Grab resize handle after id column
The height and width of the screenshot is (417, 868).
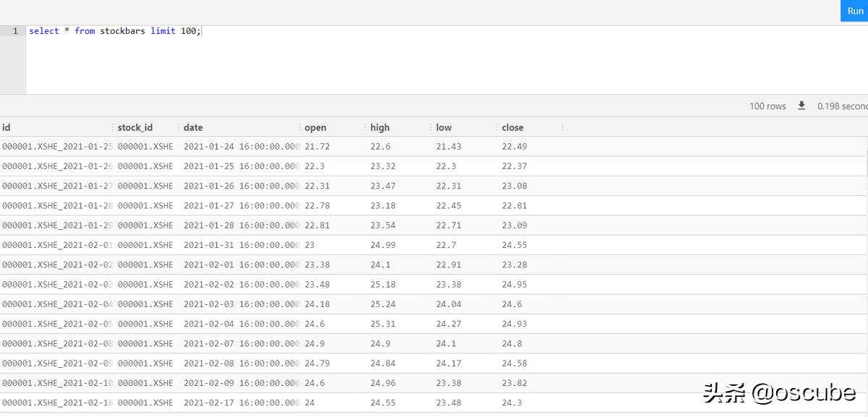pyautogui.click(x=113, y=127)
